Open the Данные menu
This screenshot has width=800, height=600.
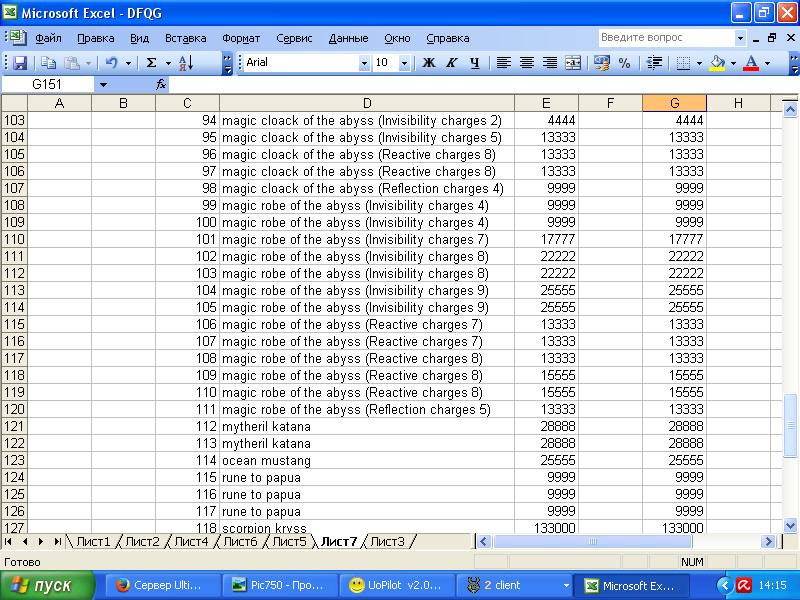(348, 38)
